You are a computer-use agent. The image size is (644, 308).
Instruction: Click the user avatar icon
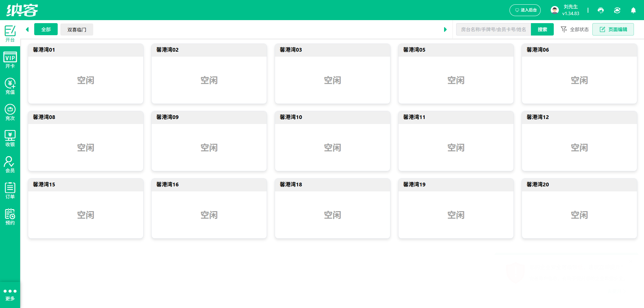[555, 10]
